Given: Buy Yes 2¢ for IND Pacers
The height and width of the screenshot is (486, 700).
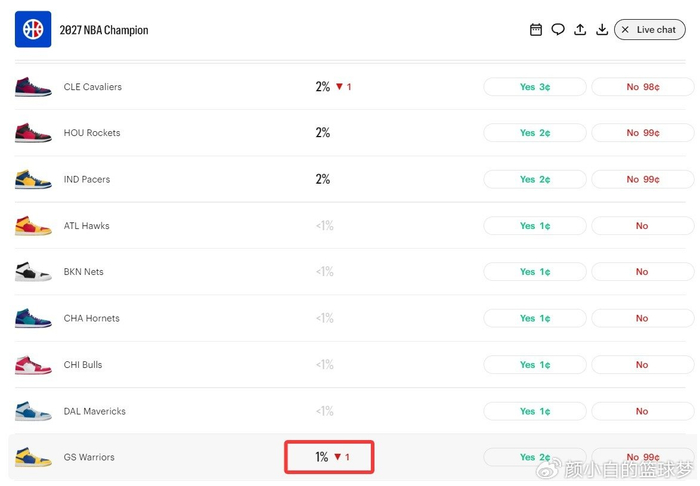Looking at the screenshot, I should pyautogui.click(x=535, y=179).
